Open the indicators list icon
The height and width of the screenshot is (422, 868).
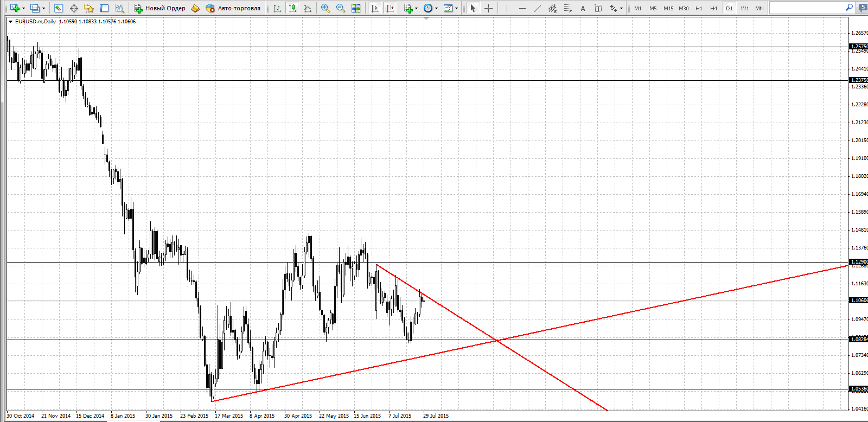409,8
